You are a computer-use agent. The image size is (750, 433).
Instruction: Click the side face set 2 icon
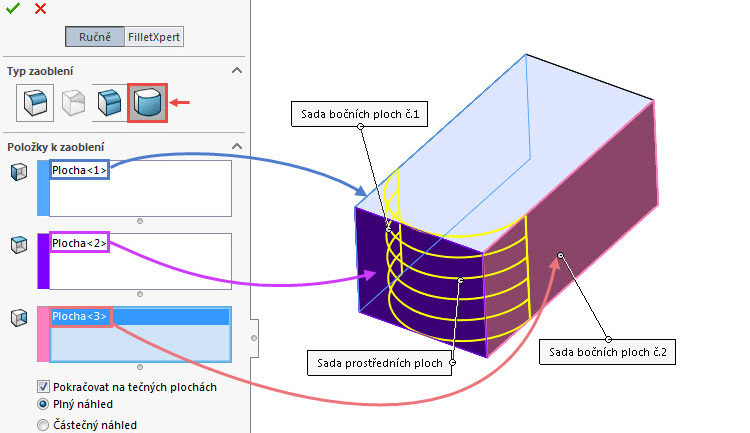pyautogui.click(x=19, y=318)
